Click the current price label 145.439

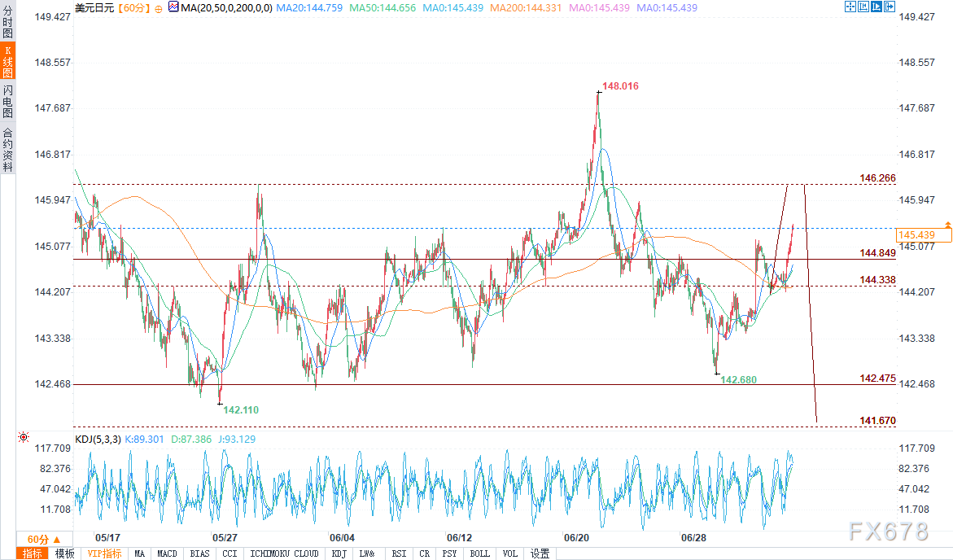(916, 234)
